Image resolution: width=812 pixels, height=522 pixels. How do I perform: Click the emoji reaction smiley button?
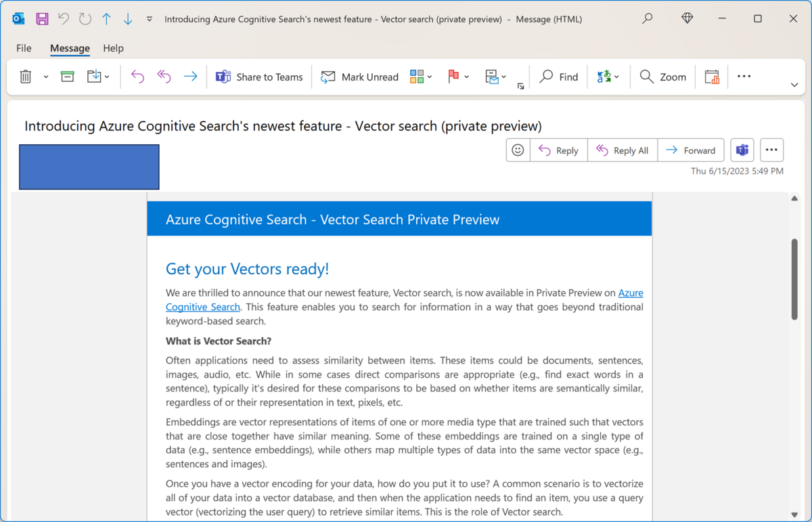coord(518,150)
